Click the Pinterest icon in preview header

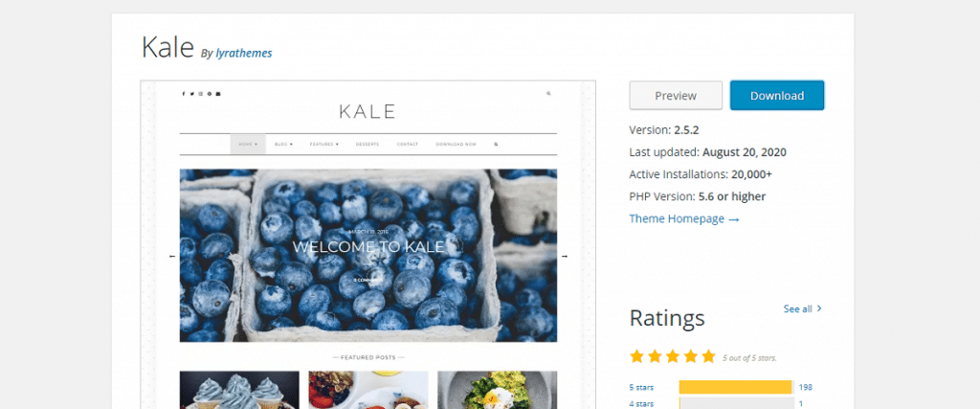(x=210, y=94)
